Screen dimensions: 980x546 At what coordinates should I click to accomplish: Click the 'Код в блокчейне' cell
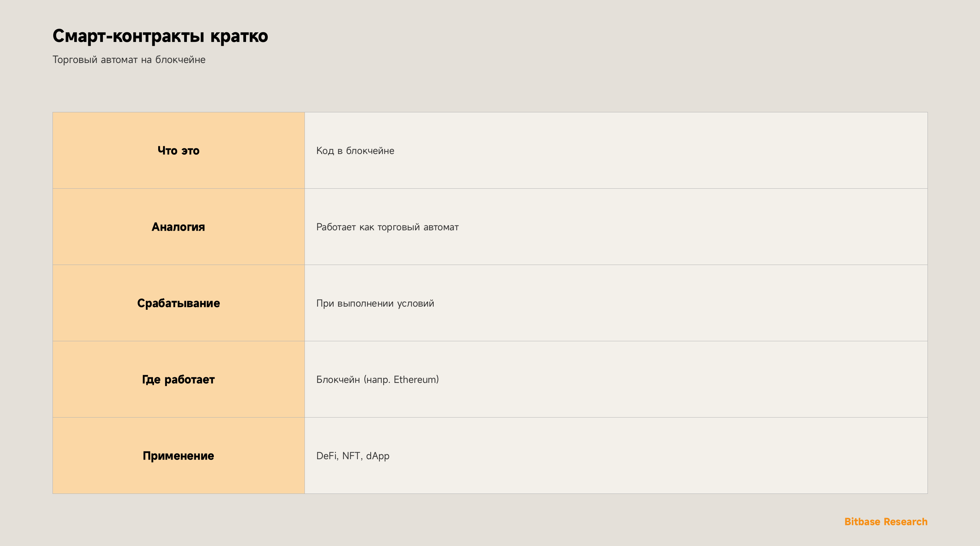click(x=616, y=150)
